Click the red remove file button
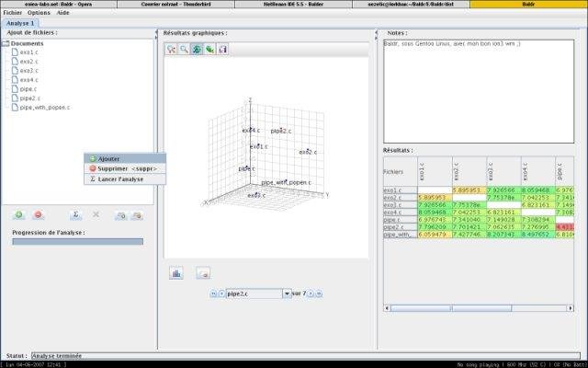The image size is (588, 368). pyautogui.click(x=38, y=214)
